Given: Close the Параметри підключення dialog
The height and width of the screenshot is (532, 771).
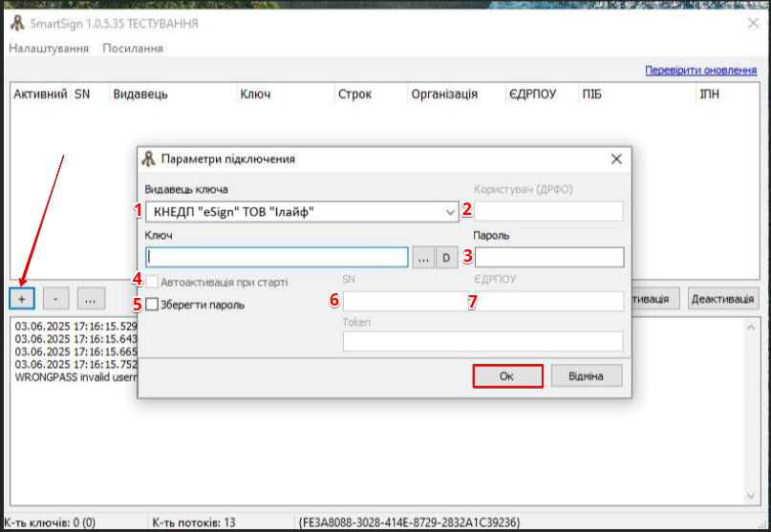Looking at the screenshot, I should coord(616,159).
